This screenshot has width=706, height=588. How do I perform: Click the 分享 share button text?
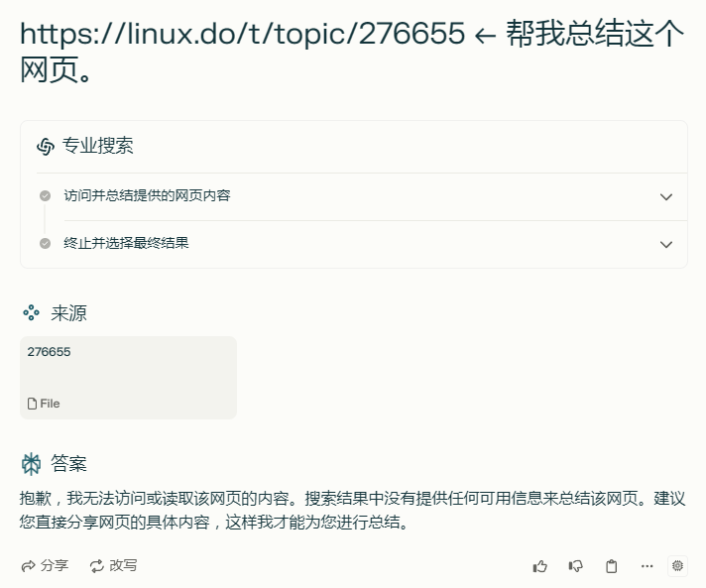(55, 565)
